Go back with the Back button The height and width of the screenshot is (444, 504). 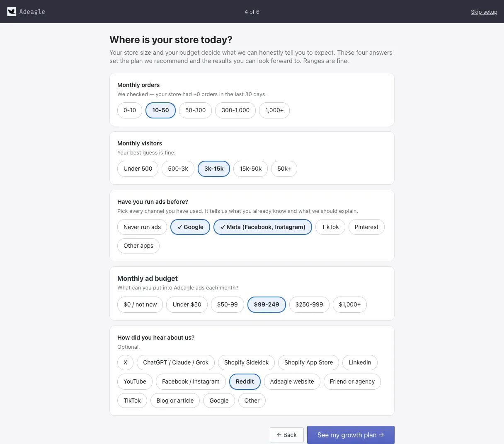click(x=287, y=435)
